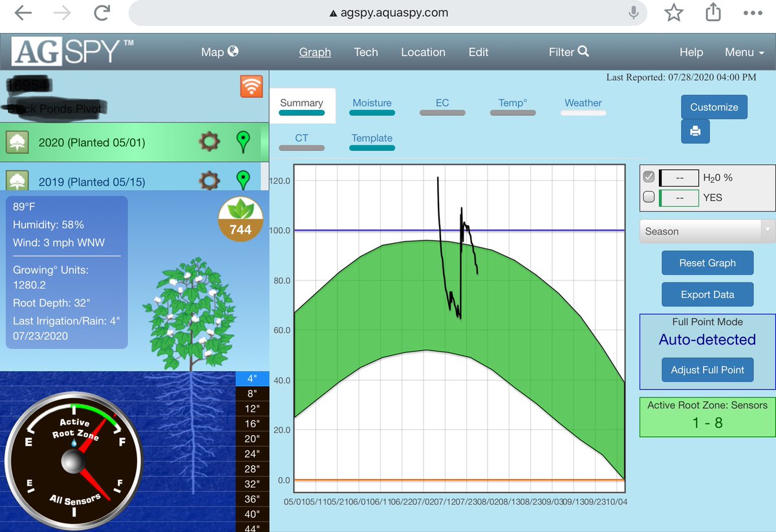
Task: Open the Filter search
Action: (x=568, y=52)
